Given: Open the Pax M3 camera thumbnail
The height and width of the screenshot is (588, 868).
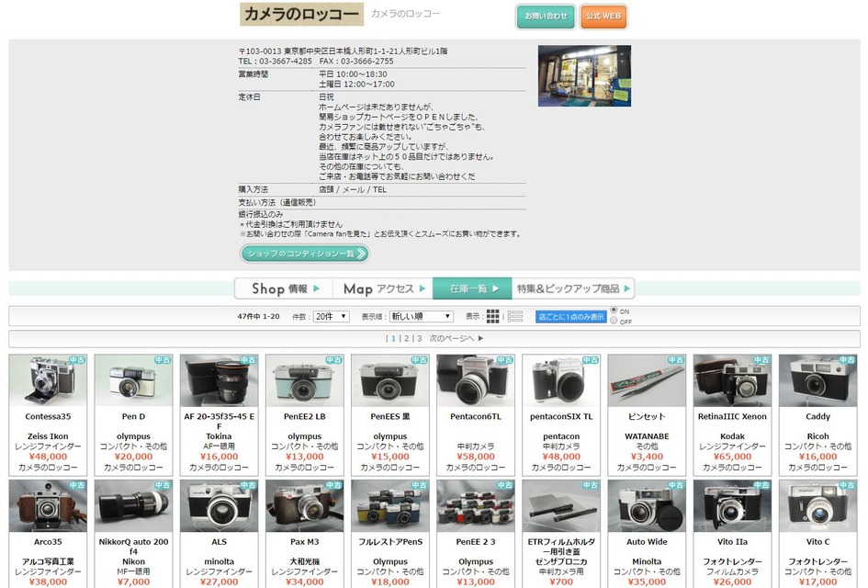Looking at the screenshot, I should coord(304,505).
